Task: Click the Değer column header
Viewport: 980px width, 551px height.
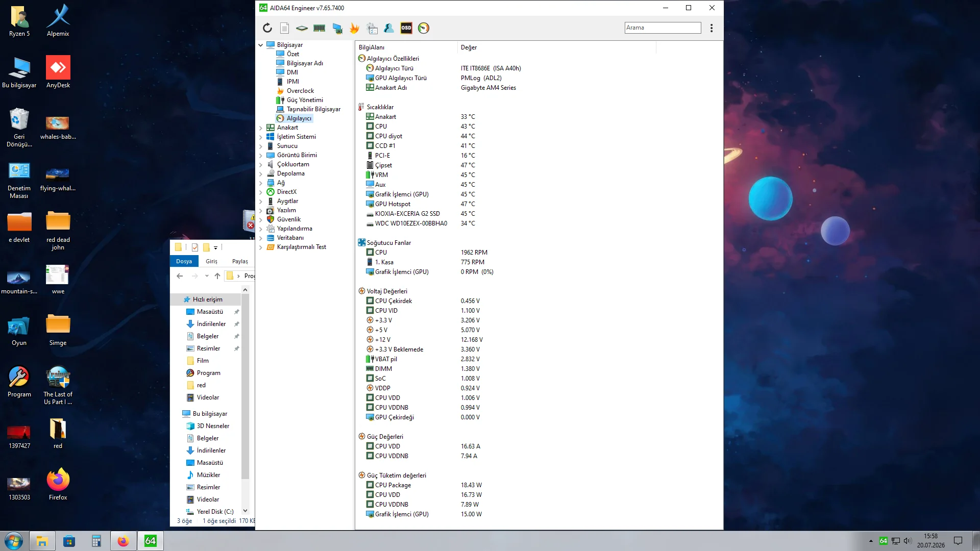Action: pos(556,47)
